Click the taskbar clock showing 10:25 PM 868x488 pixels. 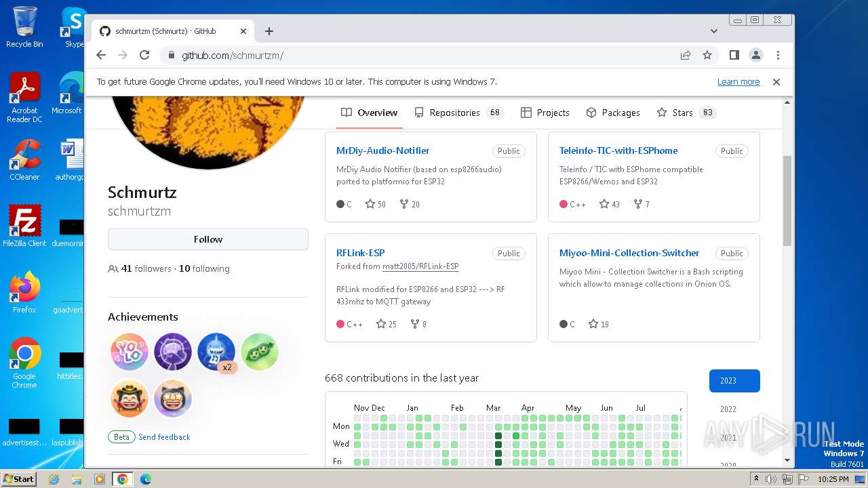pos(833,479)
